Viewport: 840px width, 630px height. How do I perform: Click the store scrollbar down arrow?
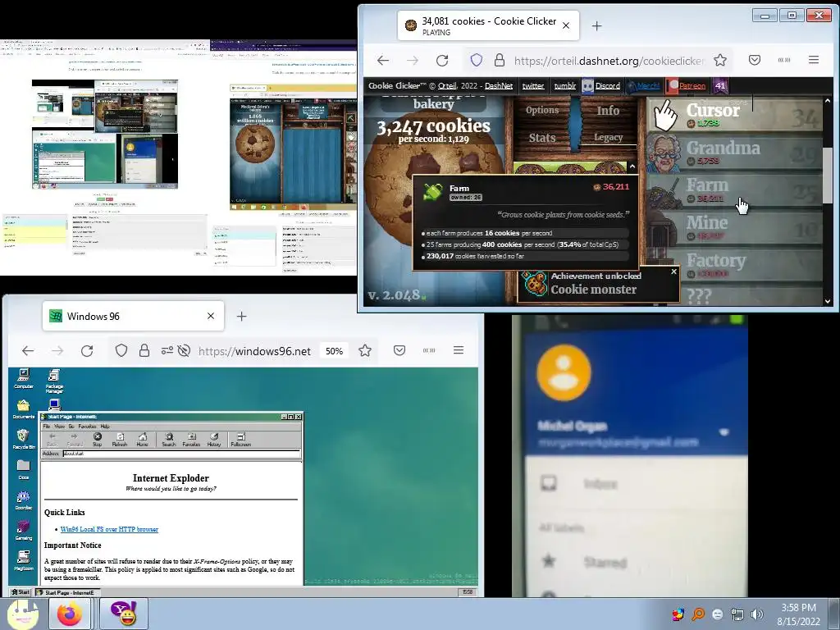tap(828, 301)
